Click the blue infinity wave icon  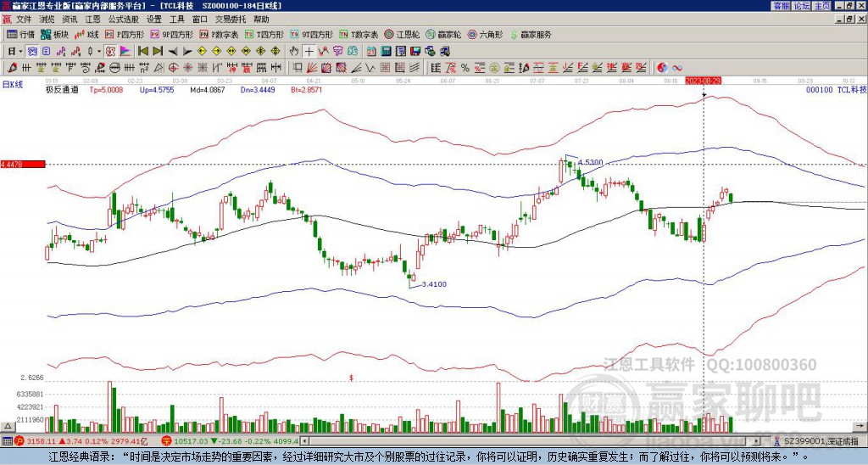tap(677, 68)
